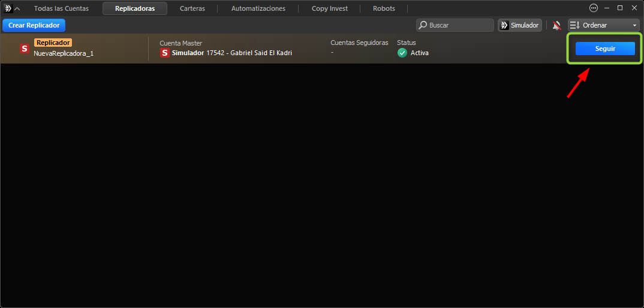Minimize the window
This screenshot has width=644, height=308.
(x=607, y=8)
